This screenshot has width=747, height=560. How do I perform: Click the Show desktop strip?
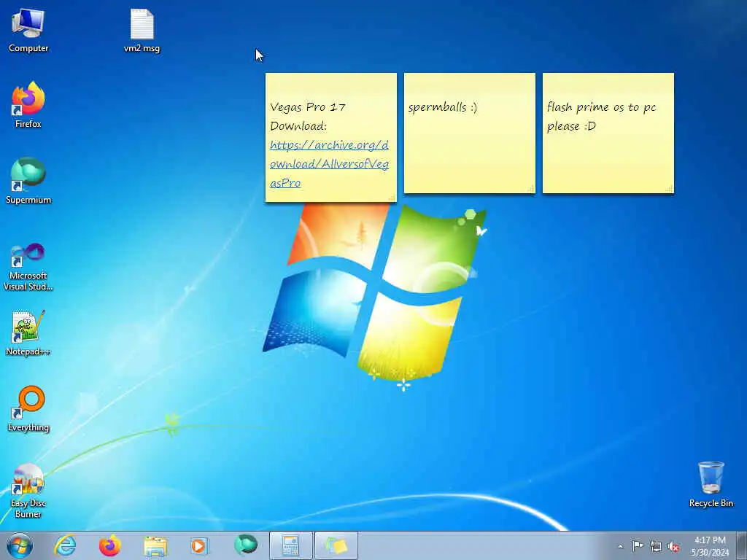742,545
